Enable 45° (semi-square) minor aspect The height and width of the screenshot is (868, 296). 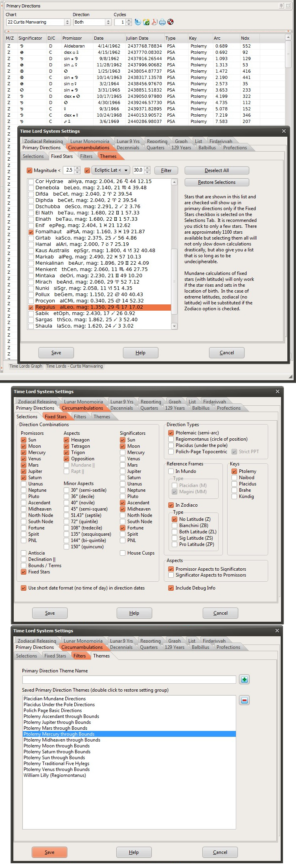click(x=66, y=509)
